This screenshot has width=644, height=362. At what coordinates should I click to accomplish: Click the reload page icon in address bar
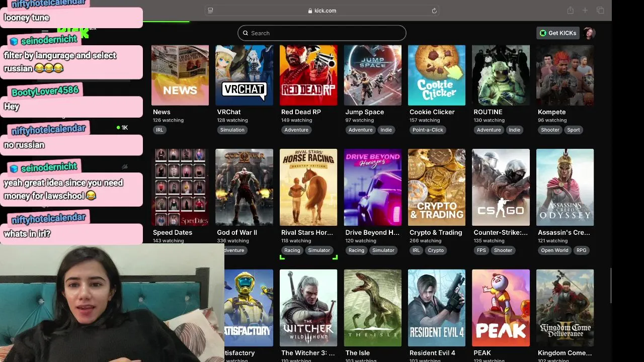click(434, 11)
